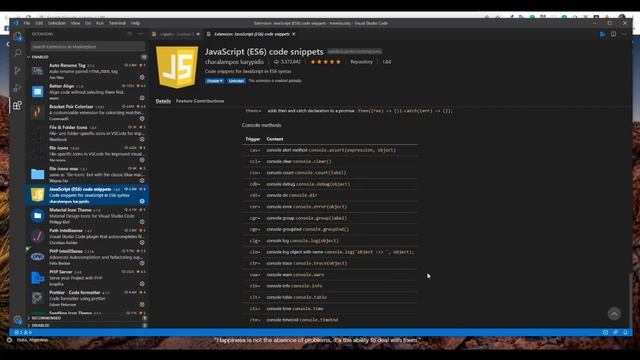Select the Extensions view icon

(x=17, y=105)
